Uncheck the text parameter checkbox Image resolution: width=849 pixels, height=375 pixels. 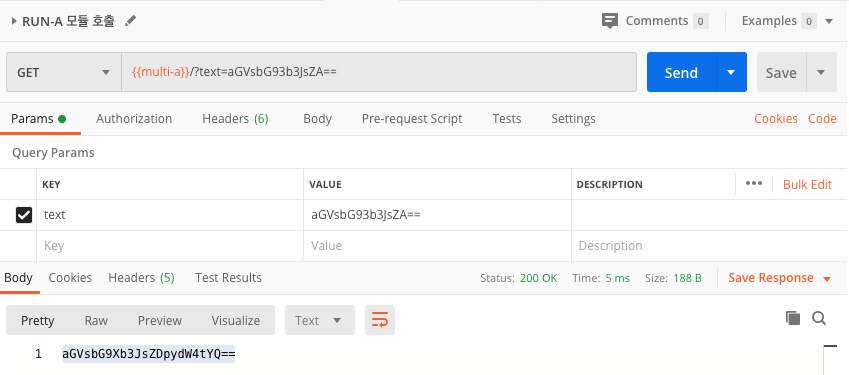pyautogui.click(x=24, y=215)
